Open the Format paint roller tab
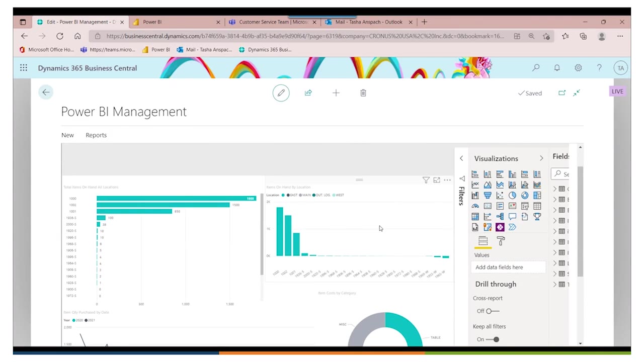This screenshot has height=362, width=644. coord(501,241)
